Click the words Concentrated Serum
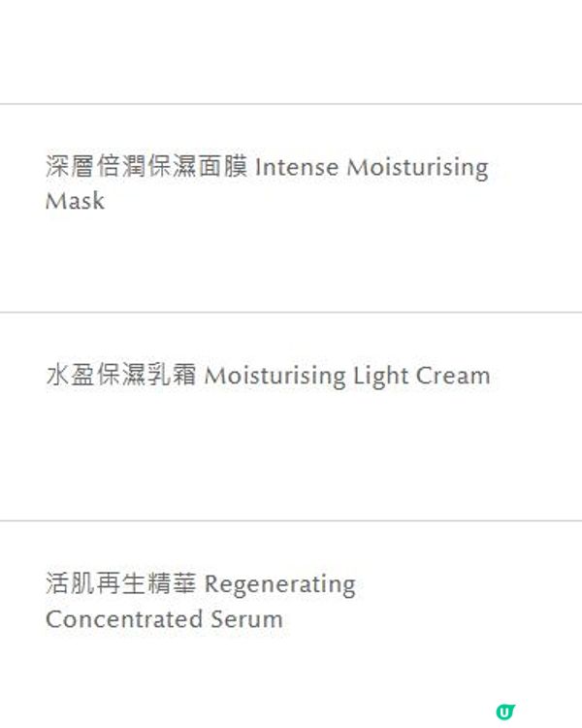The height and width of the screenshot is (728, 582). 164,619
